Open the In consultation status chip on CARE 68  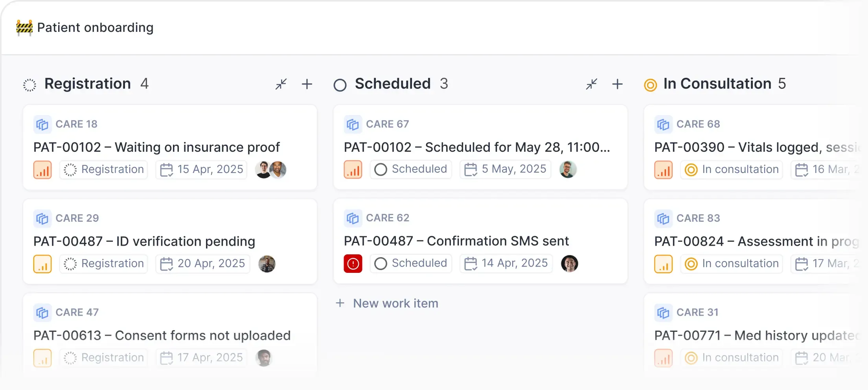click(x=731, y=169)
